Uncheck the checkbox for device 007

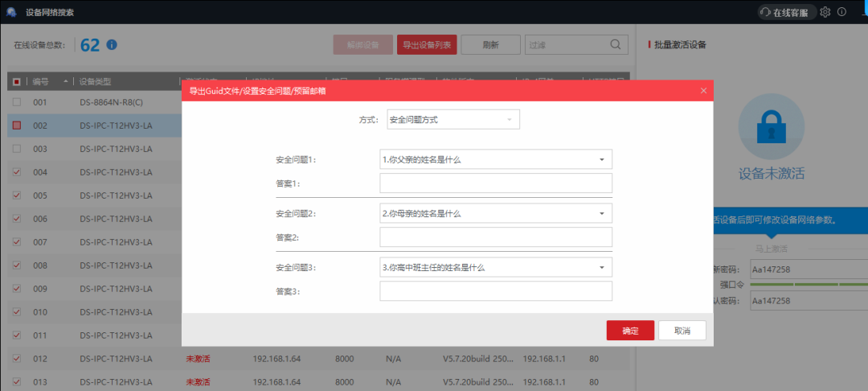click(17, 242)
